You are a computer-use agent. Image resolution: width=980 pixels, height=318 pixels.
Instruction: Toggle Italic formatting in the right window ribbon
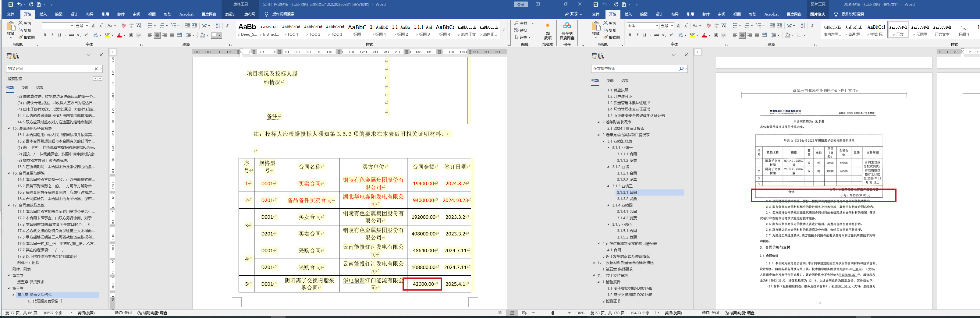tap(637, 35)
